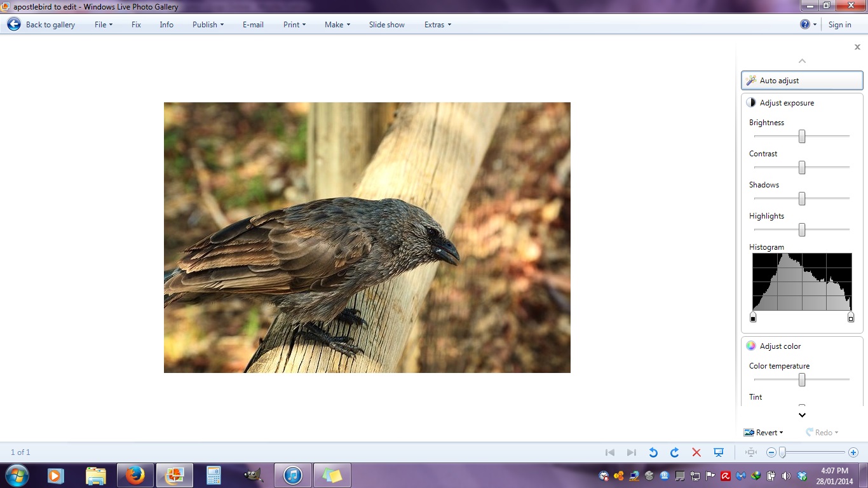The height and width of the screenshot is (488, 868).
Task: Click the Adjust color wheel icon
Action: (751, 346)
